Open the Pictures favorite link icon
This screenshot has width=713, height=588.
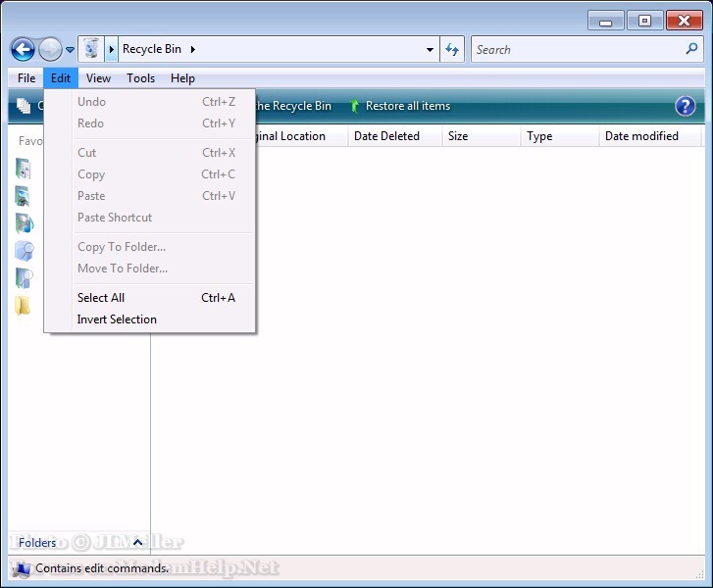tap(24, 196)
